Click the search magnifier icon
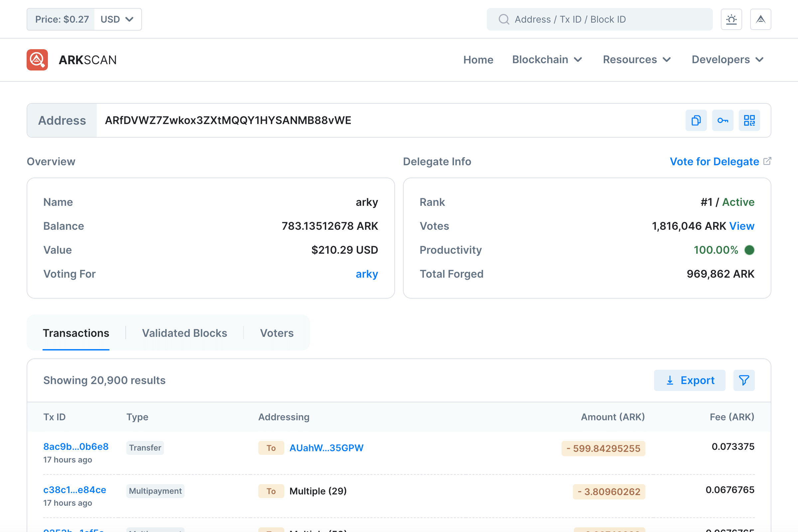The height and width of the screenshot is (532, 798). pyautogui.click(x=504, y=19)
